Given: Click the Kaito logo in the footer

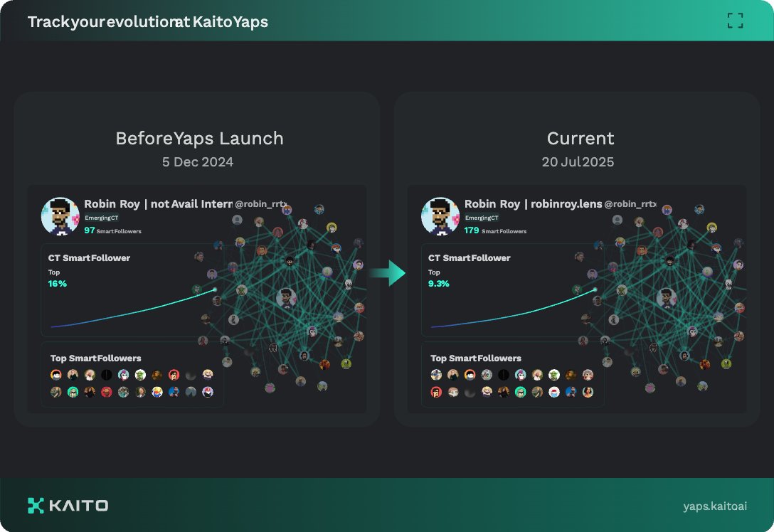Looking at the screenshot, I should 68,506.
